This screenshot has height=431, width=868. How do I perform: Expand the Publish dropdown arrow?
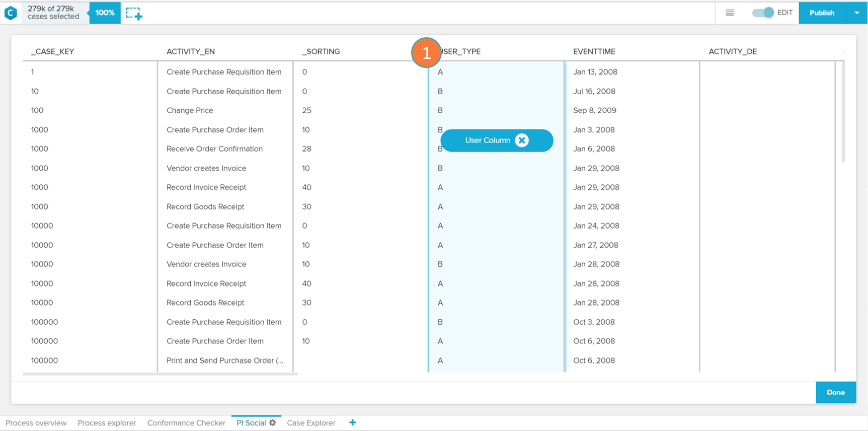pyautogui.click(x=856, y=13)
